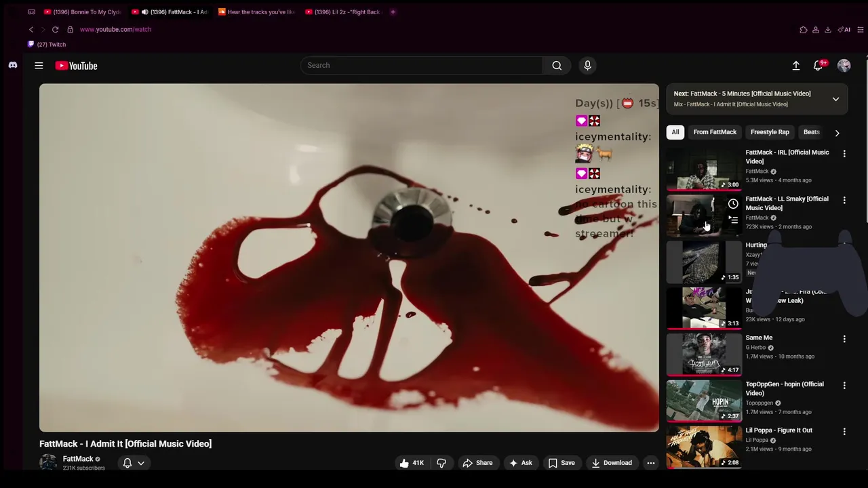This screenshot has height=488, width=868.
Task: Unmute the tab via speaker icon
Action: click(x=144, y=12)
